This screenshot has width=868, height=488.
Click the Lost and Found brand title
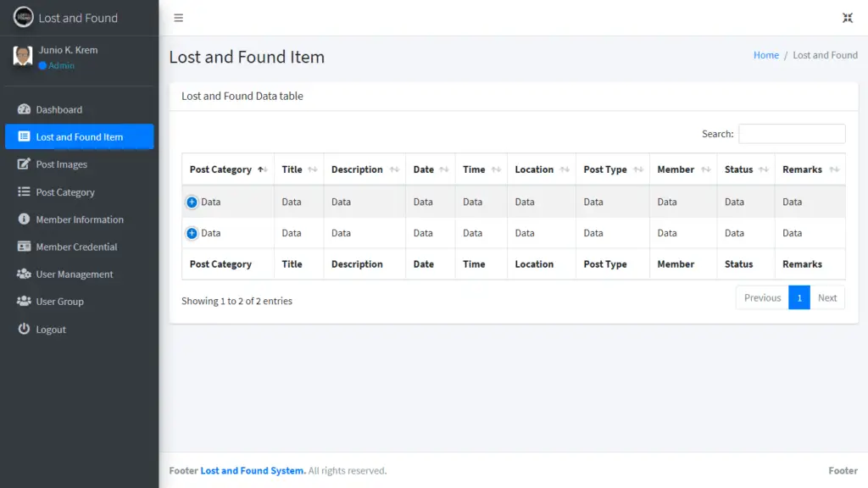78,18
